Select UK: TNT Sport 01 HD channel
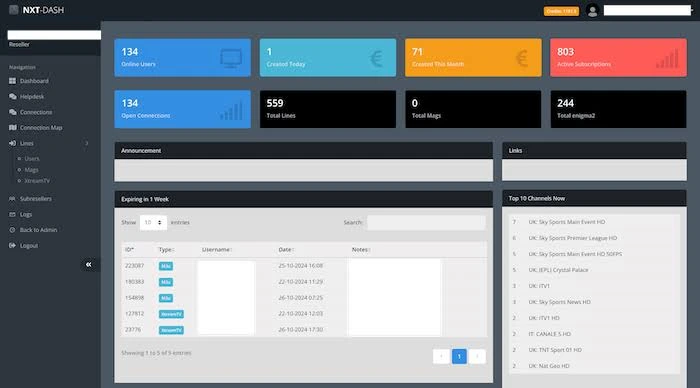The image size is (700, 388). pyautogui.click(x=555, y=350)
